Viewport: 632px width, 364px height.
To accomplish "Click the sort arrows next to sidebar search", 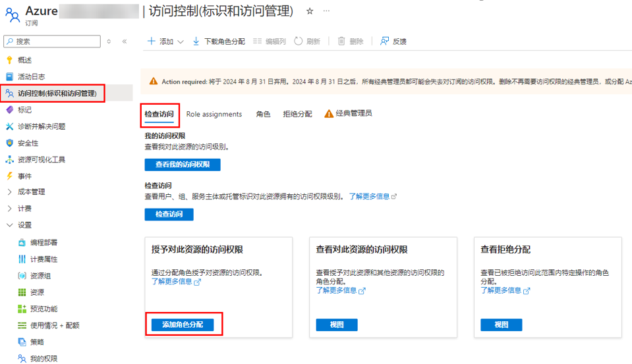I will [x=109, y=41].
